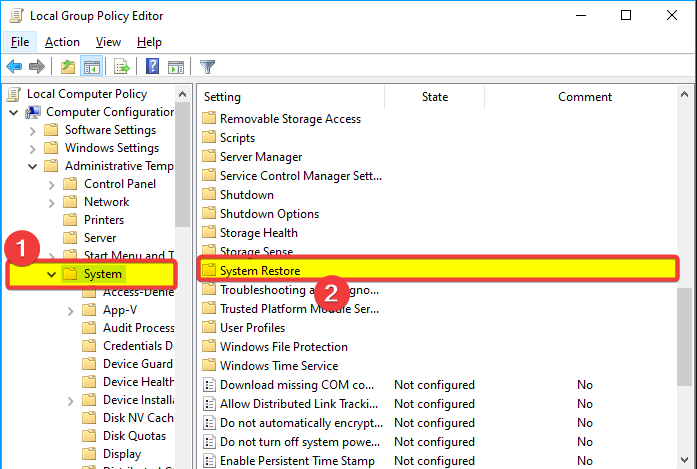Image resolution: width=697 pixels, height=469 pixels.
Task: Click the tree pane vertical scrollbar thumb
Action: click(x=182, y=164)
